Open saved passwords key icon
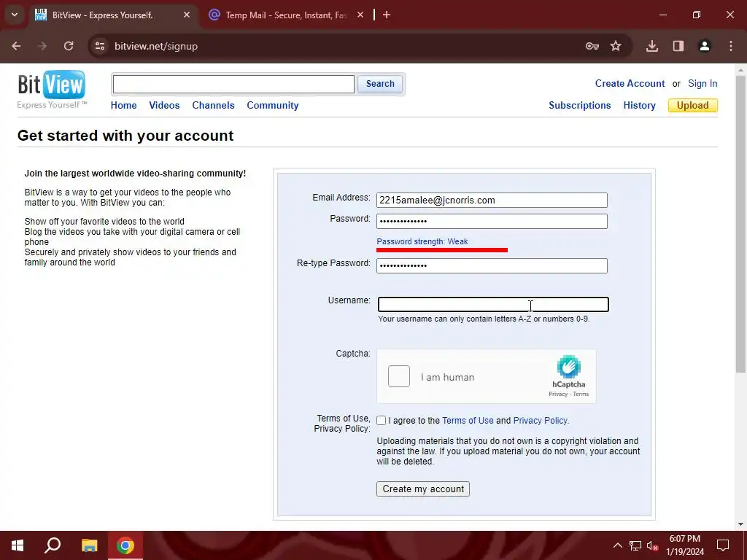This screenshot has height=560, width=747. 592,46
